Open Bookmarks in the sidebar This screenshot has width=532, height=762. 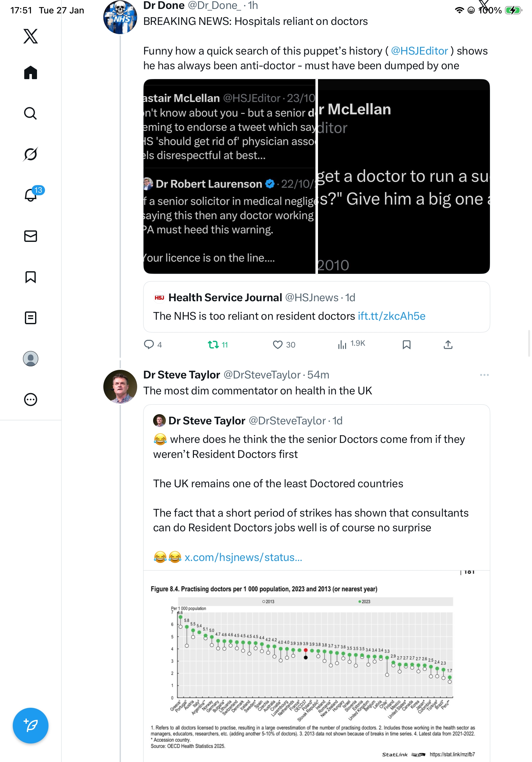click(x=31, y=277)
